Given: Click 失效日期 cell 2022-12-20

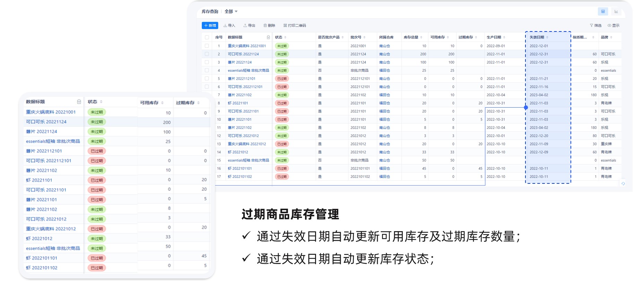Looking at the screenshot, I should click(x=539, y=136).
